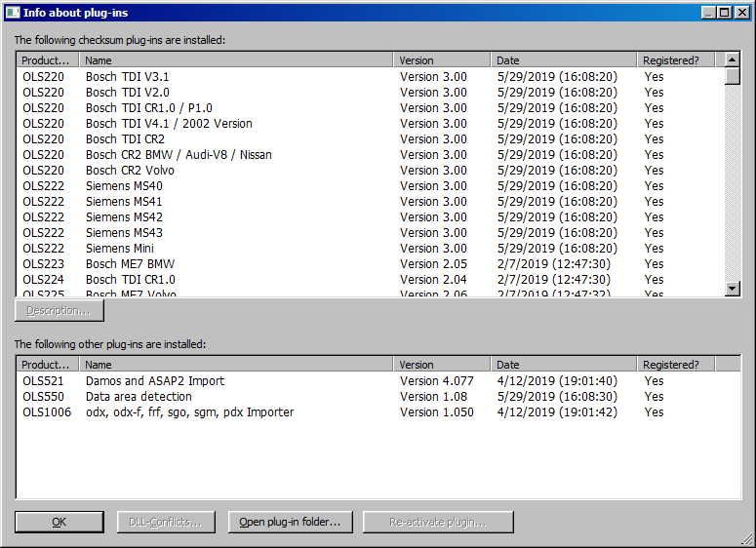
Task: Close the Info about plug-ins window
Action: [742, 13]
